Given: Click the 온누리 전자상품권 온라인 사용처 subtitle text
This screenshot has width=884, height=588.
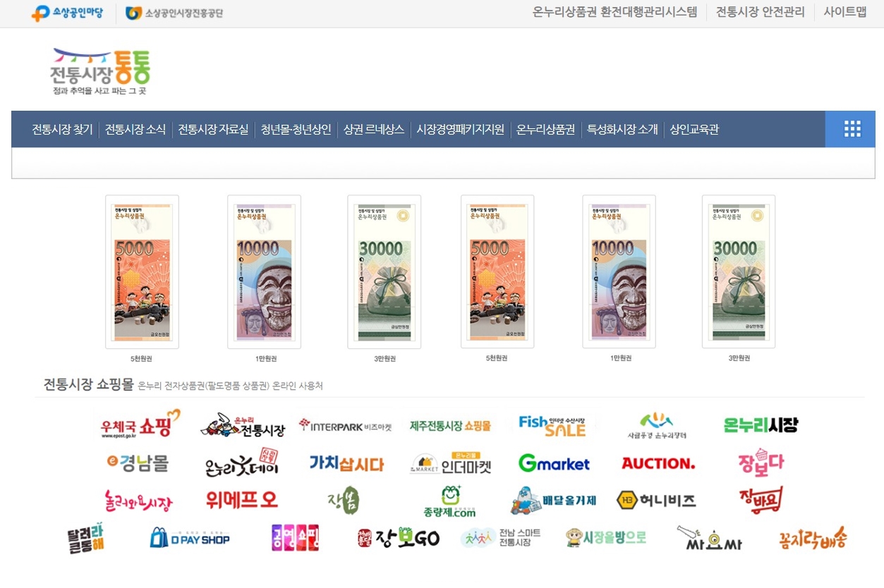Looking at the screenshot, I should click(x=230, y=386).
